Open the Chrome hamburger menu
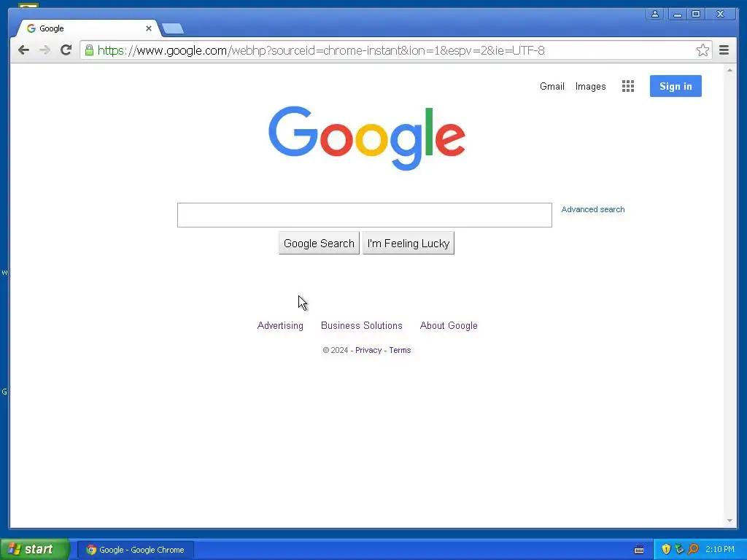This screenshot has height=560, width=747. [x=724, y=50]
